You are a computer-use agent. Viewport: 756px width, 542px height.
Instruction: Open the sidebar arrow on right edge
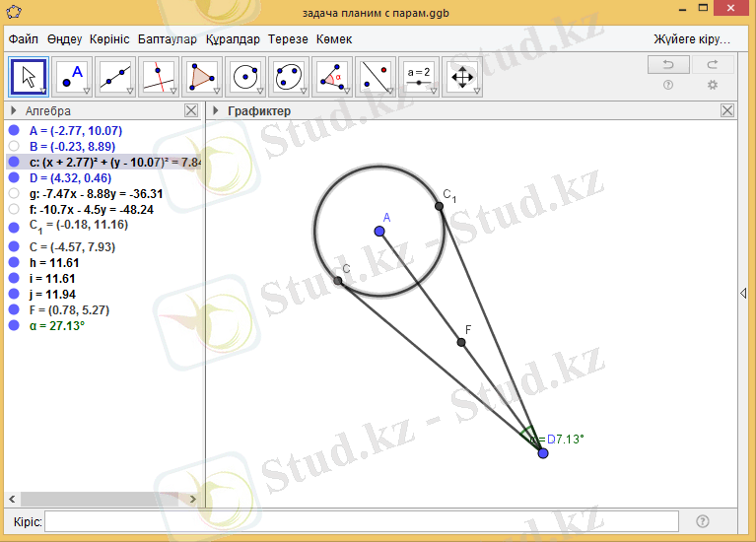coord(744,293)
